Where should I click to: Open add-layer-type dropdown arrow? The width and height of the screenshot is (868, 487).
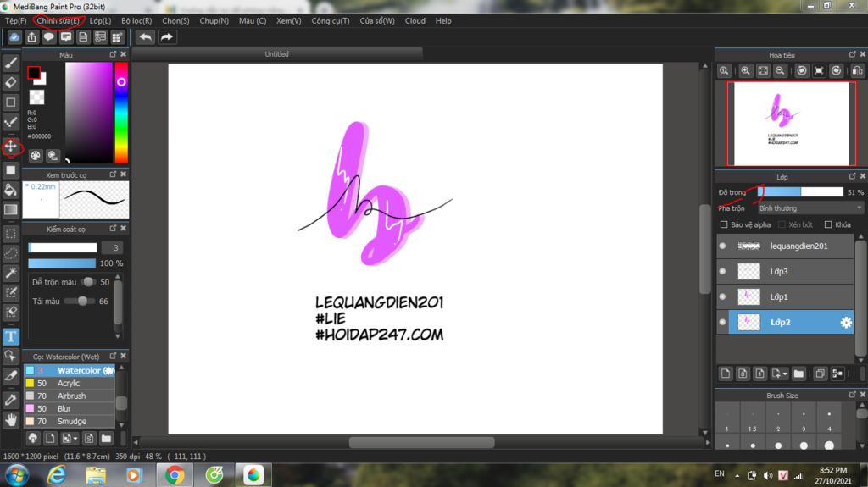[779, 374]
